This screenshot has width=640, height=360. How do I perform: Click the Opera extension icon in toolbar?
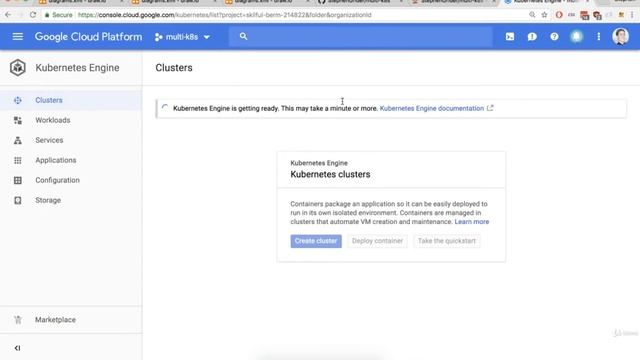559,15
